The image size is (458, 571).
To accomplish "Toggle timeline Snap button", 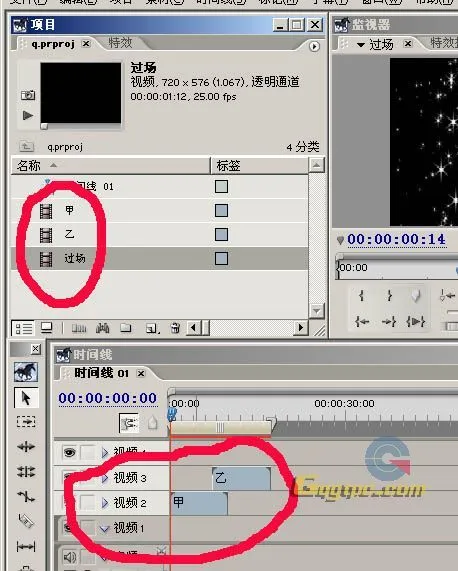I will [129, 423].
